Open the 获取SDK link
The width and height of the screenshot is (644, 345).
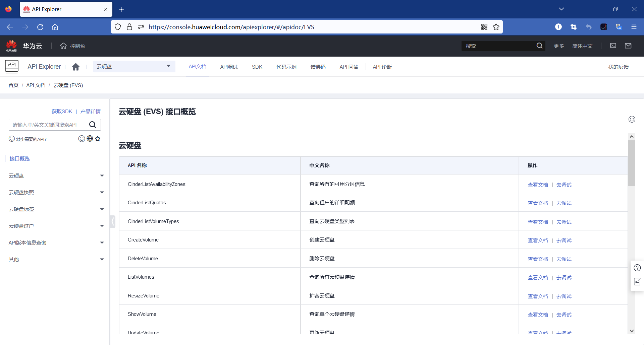click(62, 111)
